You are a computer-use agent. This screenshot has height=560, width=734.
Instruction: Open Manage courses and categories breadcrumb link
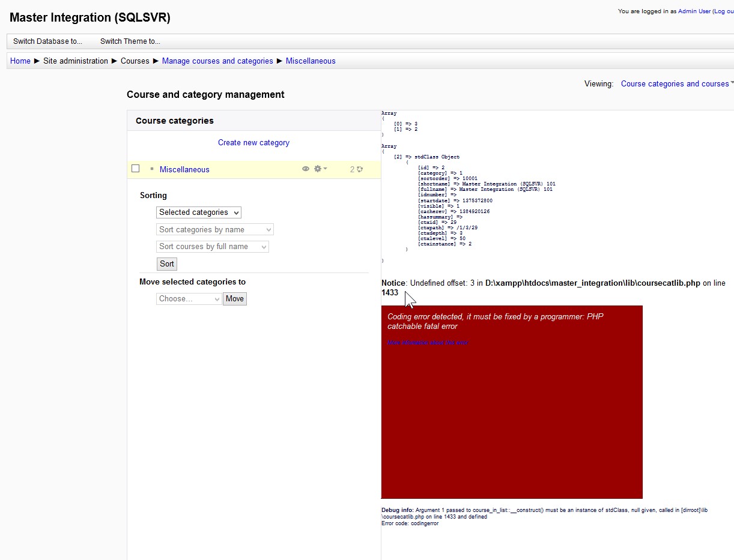(217, 61)
